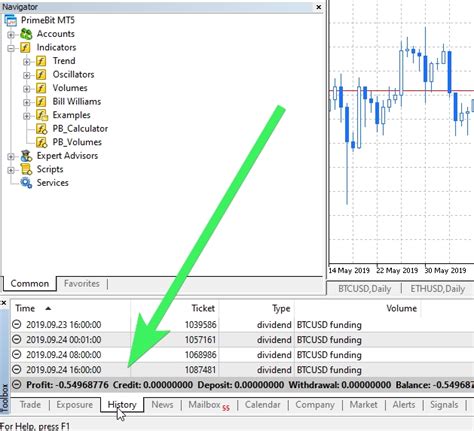Click the Indicators folder icon
This screenshot has height=431, width=474.
pyautogui.click(x=25, y=47)
